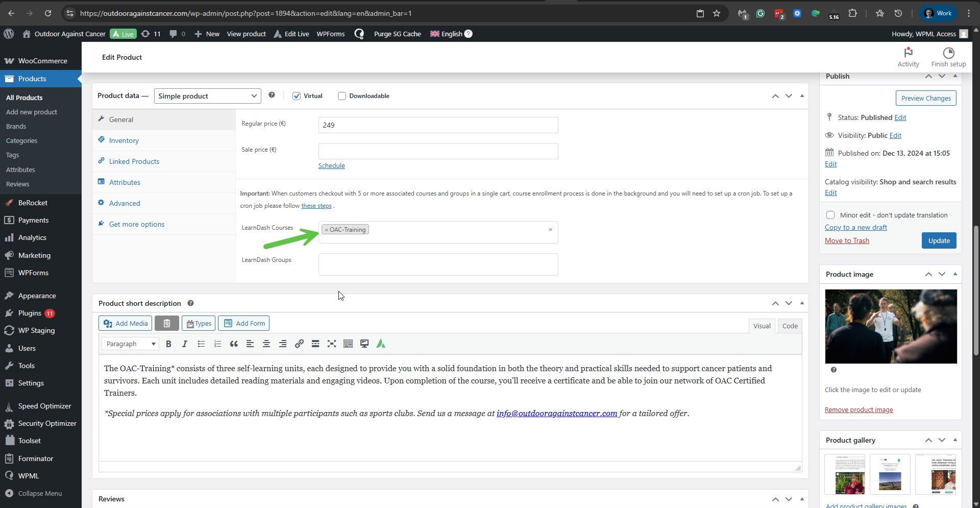980x508 pixels.
Task: Click the Regular price input field
Action: pos(438,125)
